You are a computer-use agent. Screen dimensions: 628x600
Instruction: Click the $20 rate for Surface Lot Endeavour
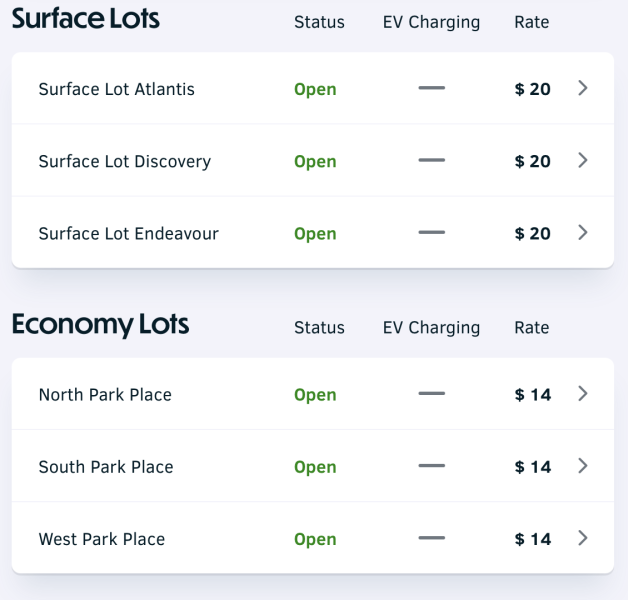(x=533, y=233)
